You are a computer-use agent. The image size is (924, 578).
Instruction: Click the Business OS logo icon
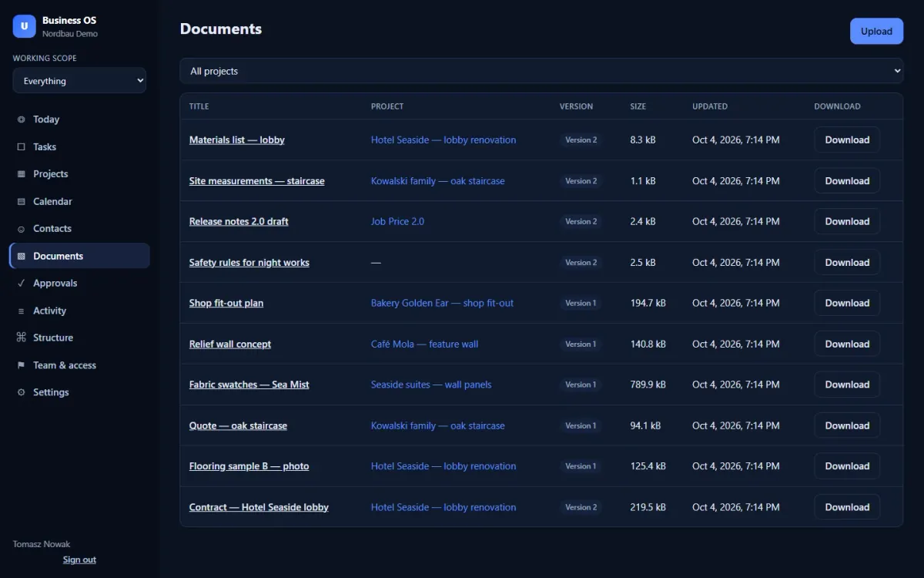(25, 26)
